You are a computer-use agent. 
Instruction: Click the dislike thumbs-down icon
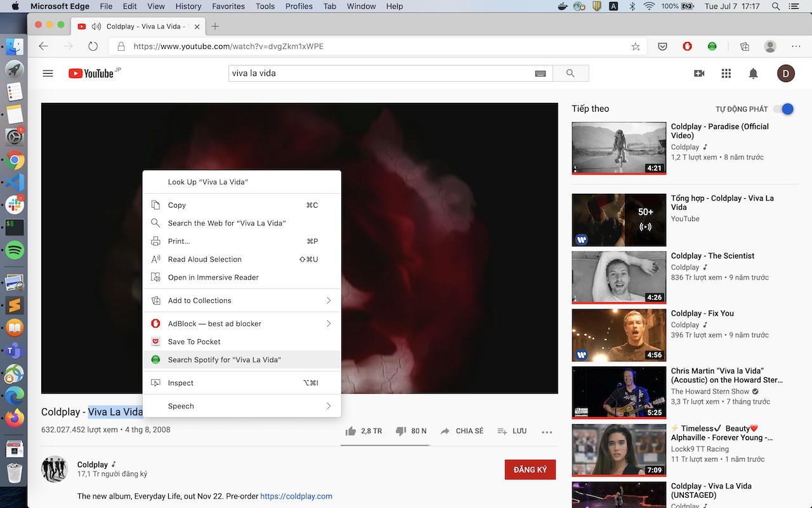coord(400,431)
